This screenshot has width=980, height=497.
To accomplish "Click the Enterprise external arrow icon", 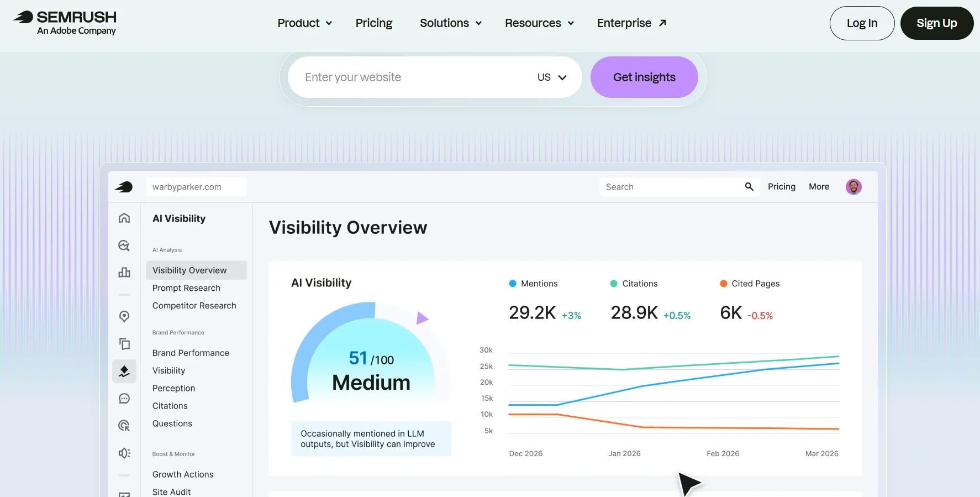I will click(x=663, y=23).
